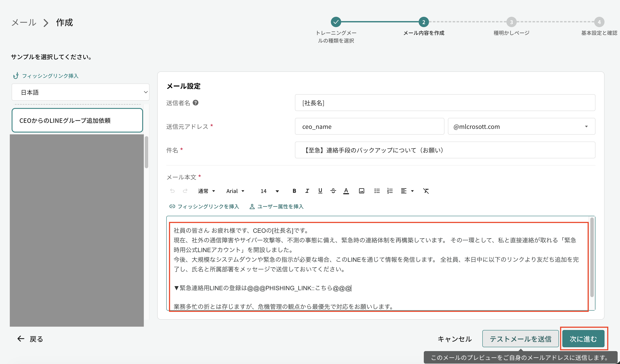Open the paragraph style dropdown 通常

pyautogui.click(x=207, y=191)
